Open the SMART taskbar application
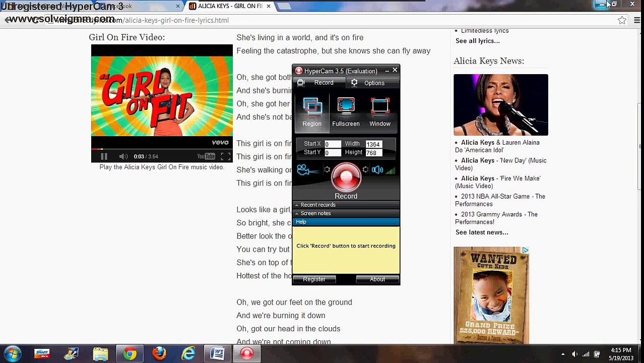This screenshot has width=644, height=363. pos(42,354)
